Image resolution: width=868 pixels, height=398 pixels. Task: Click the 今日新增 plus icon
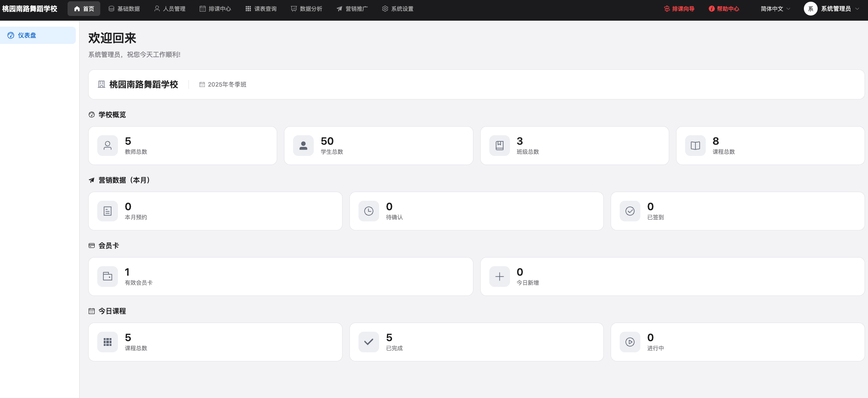[x=499, y=277]
